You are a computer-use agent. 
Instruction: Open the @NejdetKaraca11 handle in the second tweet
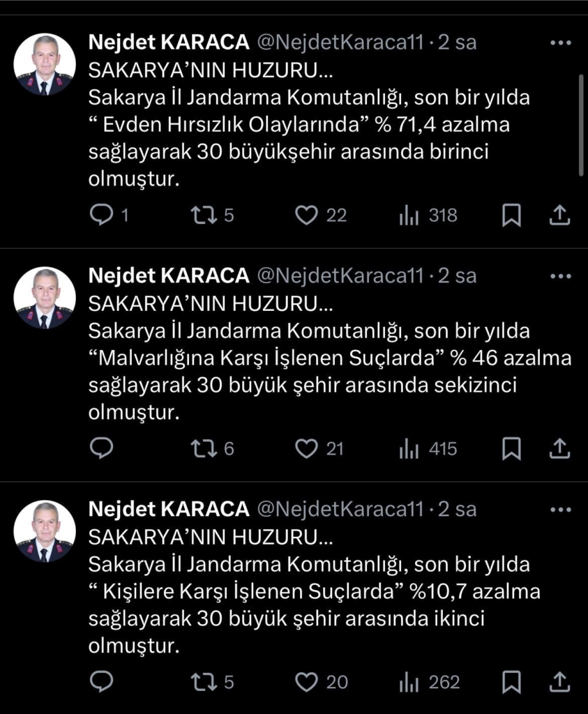click(x=340, y=276)
